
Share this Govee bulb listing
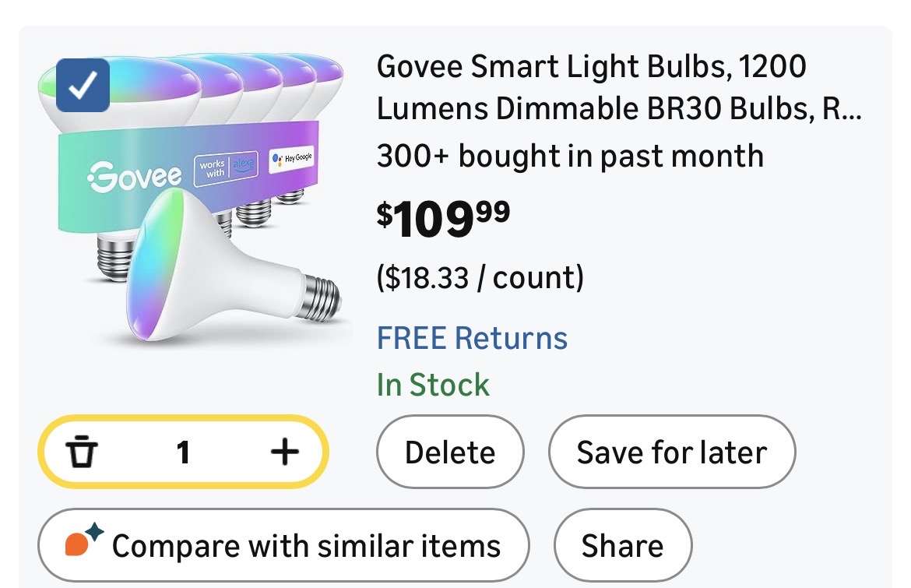tap(622, 545)
